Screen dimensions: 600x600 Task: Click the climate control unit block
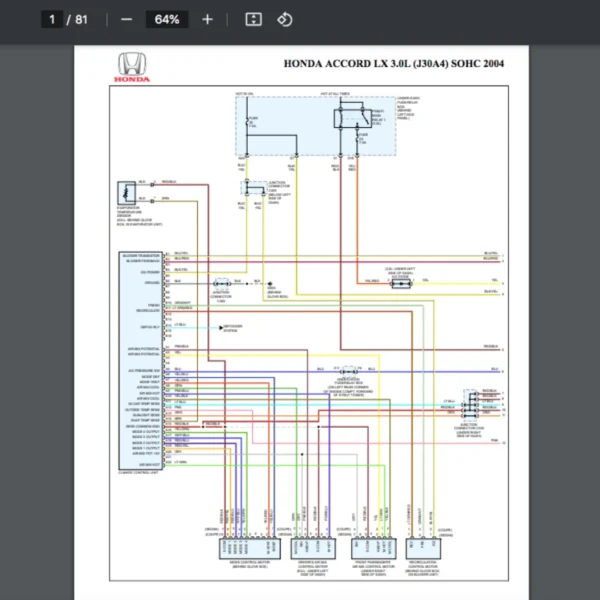click(141, 359)
